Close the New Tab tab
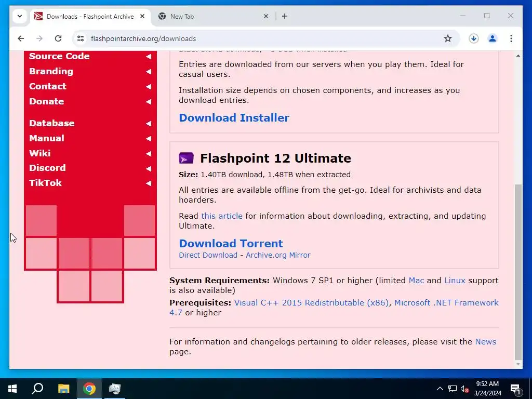Screen dimensions: 532x399 click(x=266, y=16)
